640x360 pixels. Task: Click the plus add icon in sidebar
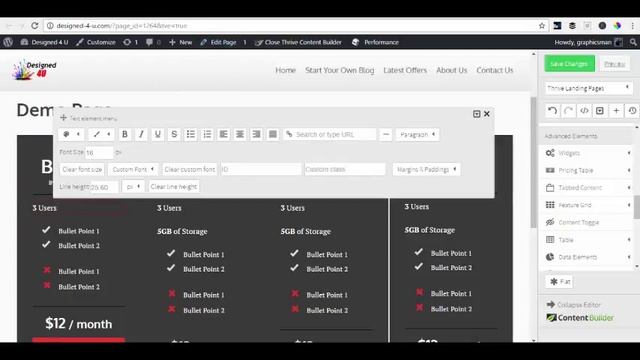616,111
